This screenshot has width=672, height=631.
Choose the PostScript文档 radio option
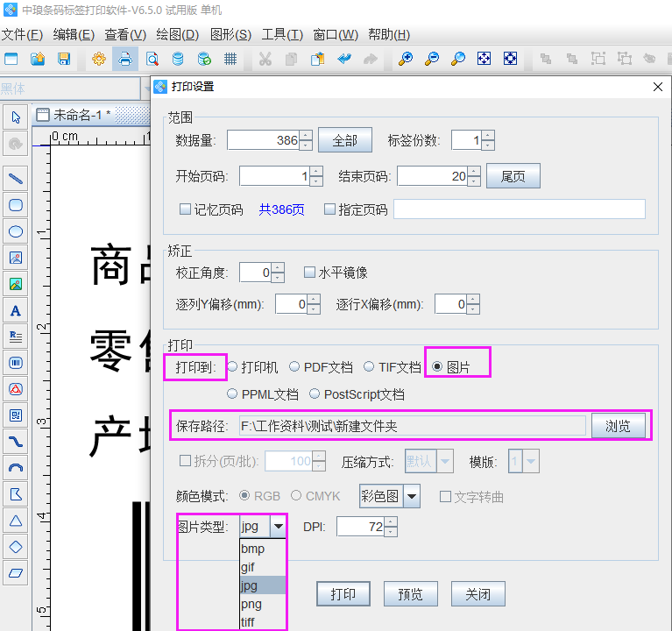tap(315, 393)
